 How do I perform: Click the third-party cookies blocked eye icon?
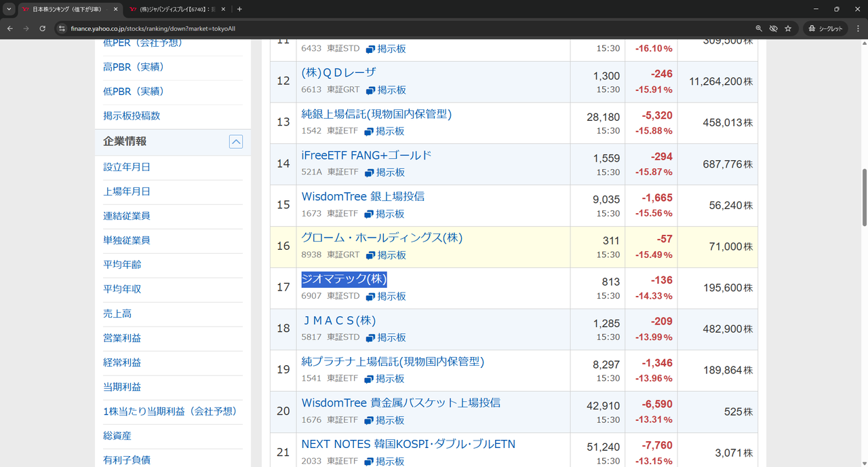click(x=773, y=29)
